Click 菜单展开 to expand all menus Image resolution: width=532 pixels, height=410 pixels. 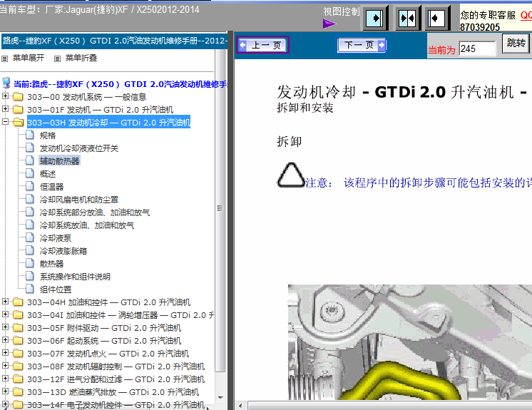pos(29,58)
